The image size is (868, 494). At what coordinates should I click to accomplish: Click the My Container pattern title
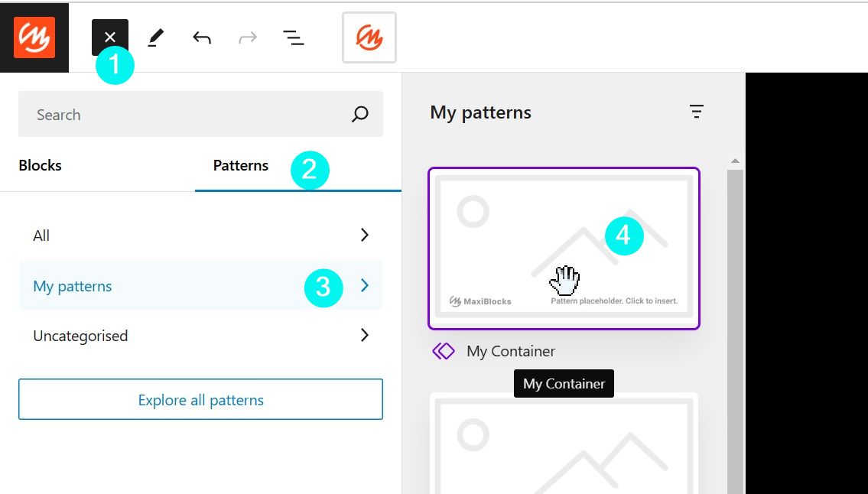(x=511, y=351)
